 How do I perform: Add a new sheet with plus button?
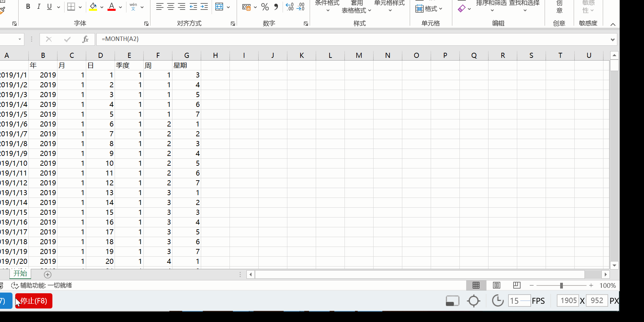[48, 275]
